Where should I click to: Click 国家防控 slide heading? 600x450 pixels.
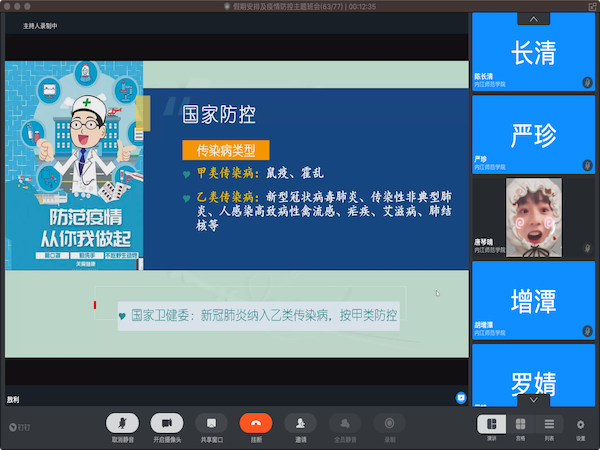(x=219, y=114)
